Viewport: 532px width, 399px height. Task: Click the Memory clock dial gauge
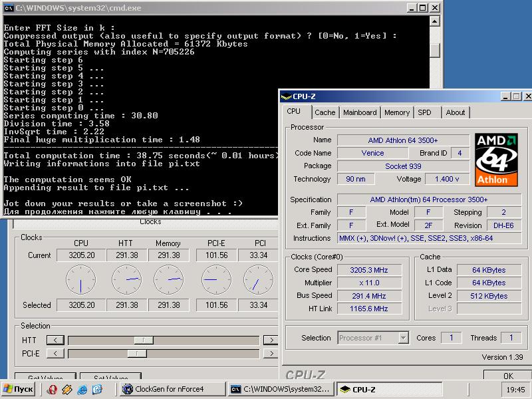click(169, 280)
